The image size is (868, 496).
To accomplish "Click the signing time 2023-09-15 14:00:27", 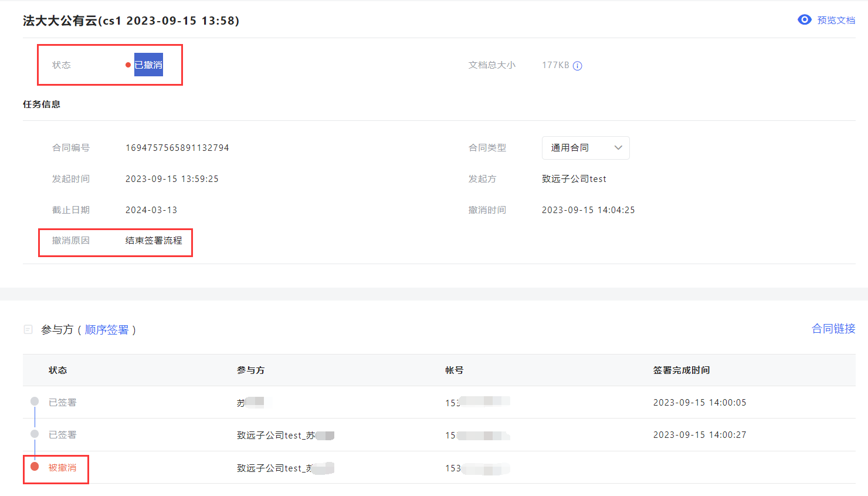I will click(700, 435).
